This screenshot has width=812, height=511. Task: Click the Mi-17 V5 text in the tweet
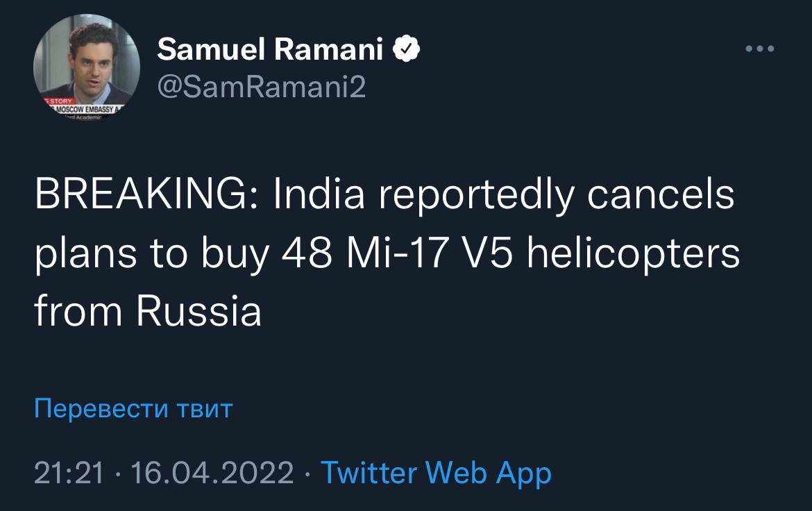[x=428, y=254]
